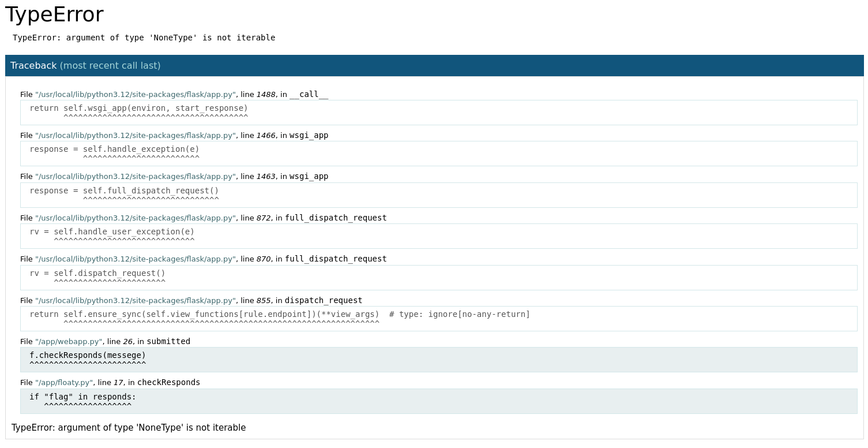Click the '(most recent call last)' text
The height and width of the screenshot is (448, 868).
110,65
